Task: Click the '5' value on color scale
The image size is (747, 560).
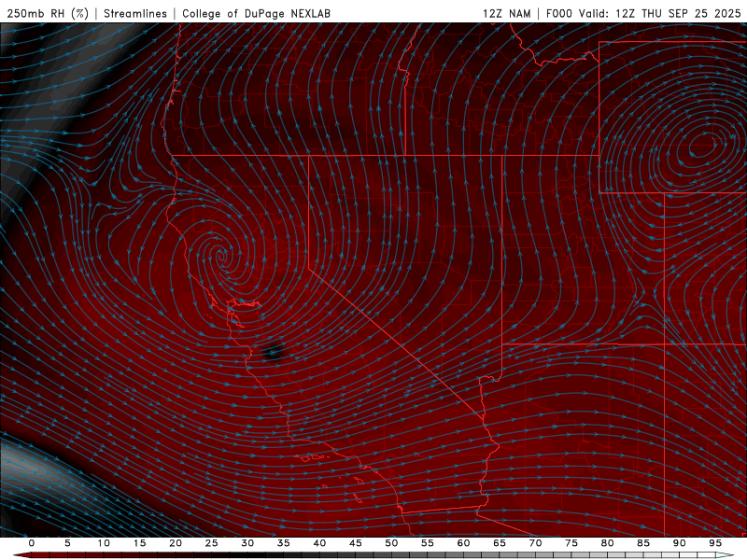Action: point(67,543)
